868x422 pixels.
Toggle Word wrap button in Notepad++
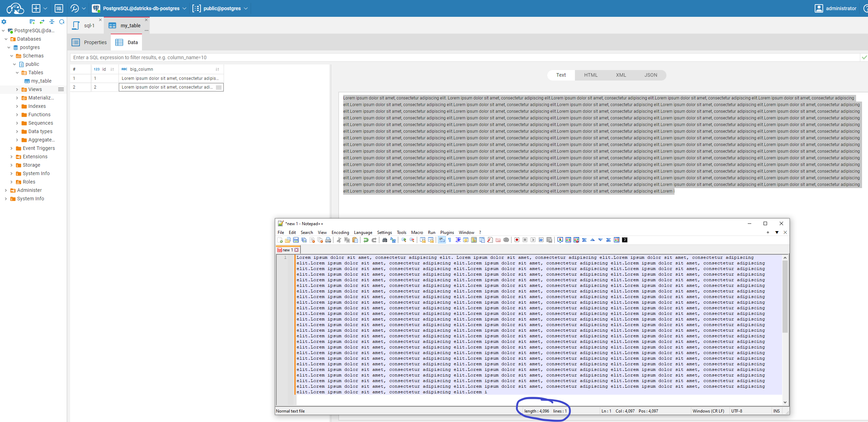442,240
